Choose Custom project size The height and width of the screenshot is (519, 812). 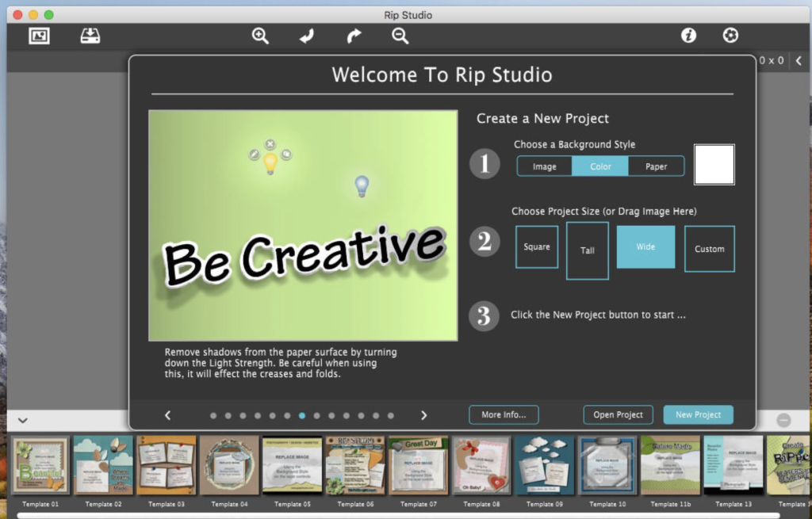coord(710,249)
